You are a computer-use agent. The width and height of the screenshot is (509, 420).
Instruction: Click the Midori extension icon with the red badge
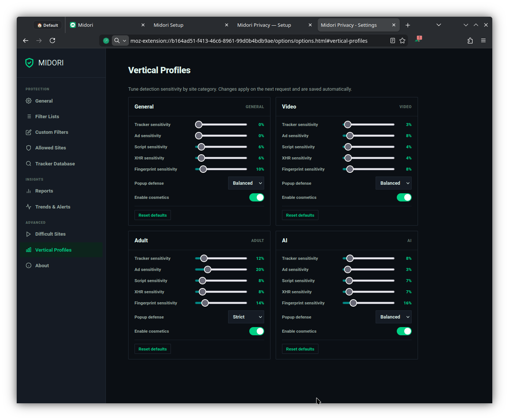point(418,39)
